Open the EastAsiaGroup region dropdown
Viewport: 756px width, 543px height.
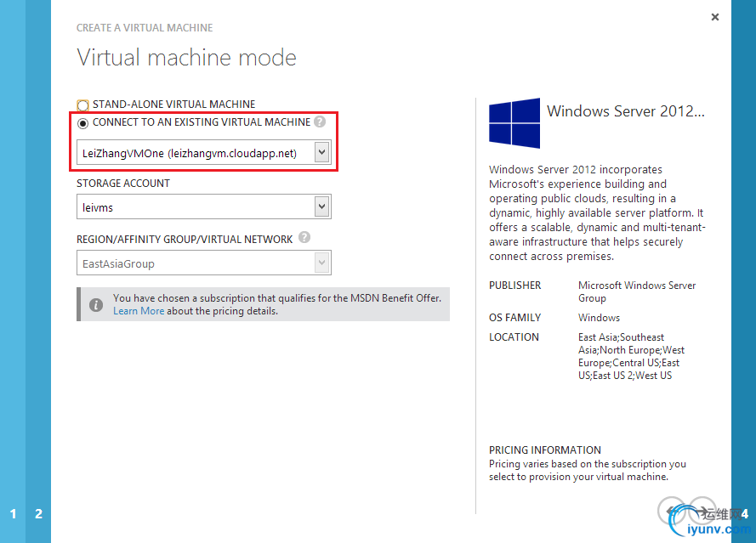(203, 263)
